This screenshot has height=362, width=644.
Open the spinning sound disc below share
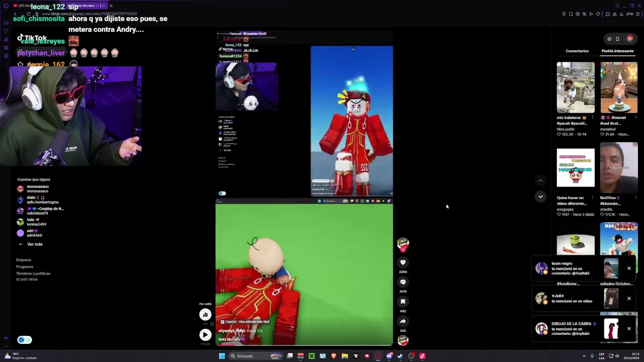pos(403,340)
